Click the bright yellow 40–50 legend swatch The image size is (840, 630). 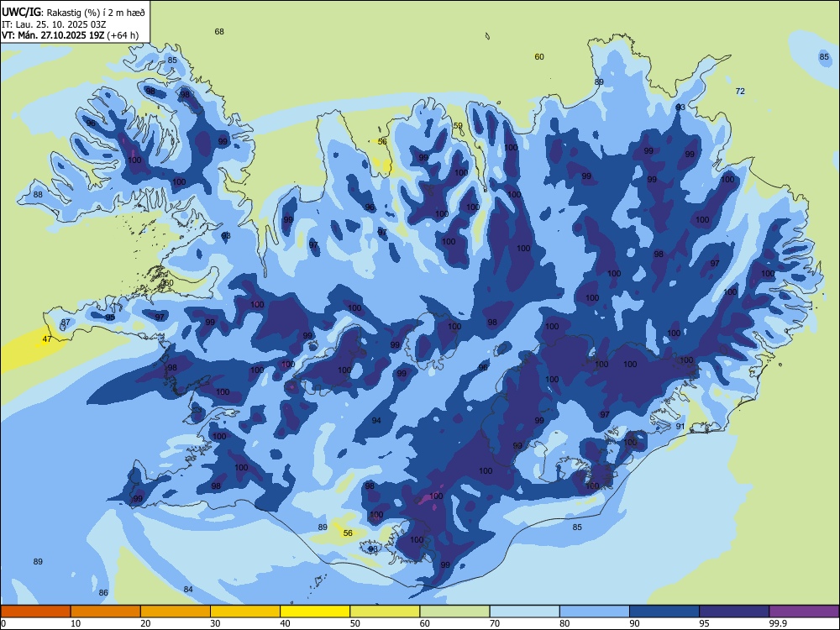coord(315,612)
